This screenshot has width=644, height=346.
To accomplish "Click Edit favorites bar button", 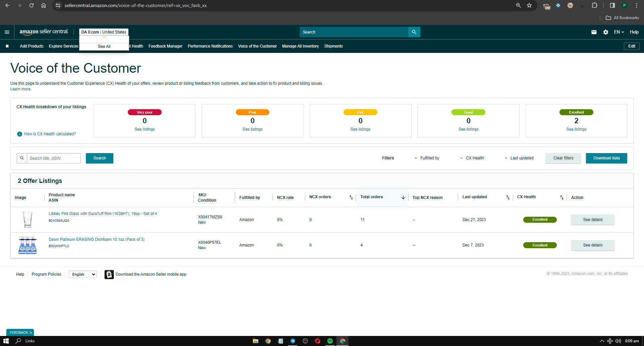I will coord(632,46).
